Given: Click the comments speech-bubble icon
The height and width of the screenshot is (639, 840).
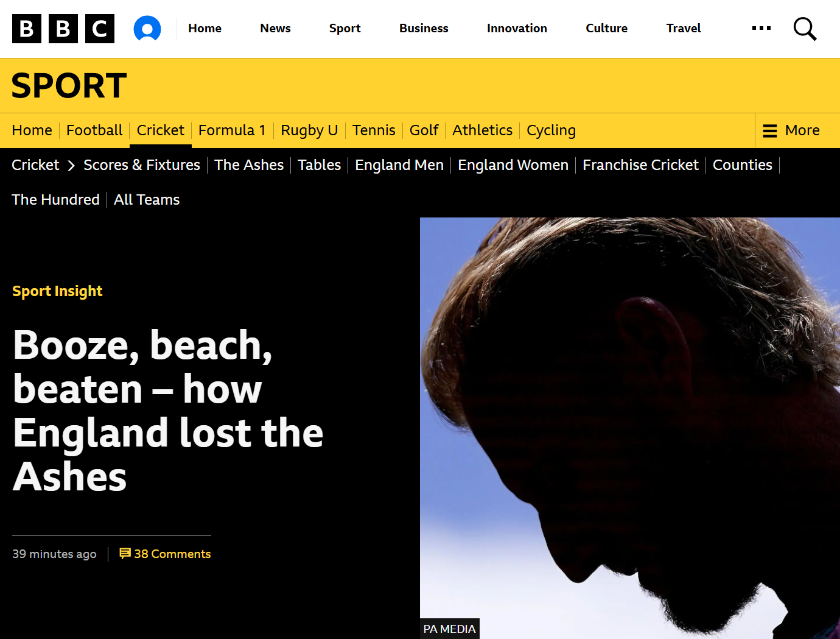Looking at the screenshot, I should pos(125,553).
